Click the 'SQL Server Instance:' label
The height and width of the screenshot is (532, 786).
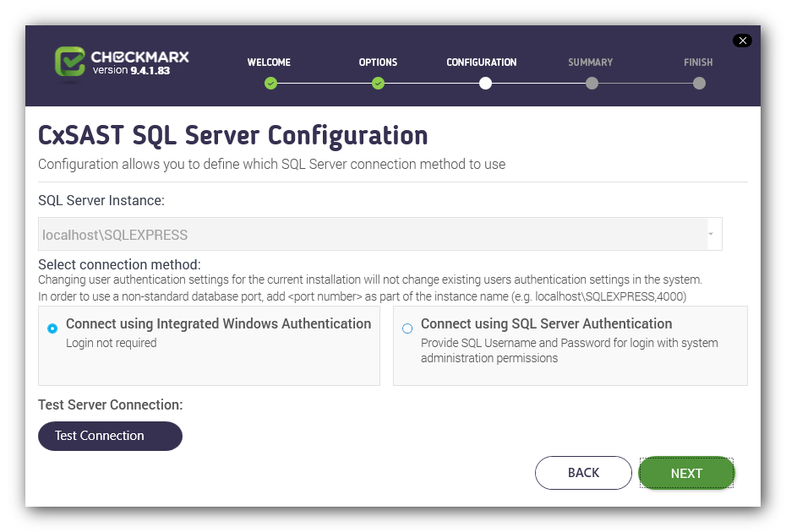tap(101, 200)
